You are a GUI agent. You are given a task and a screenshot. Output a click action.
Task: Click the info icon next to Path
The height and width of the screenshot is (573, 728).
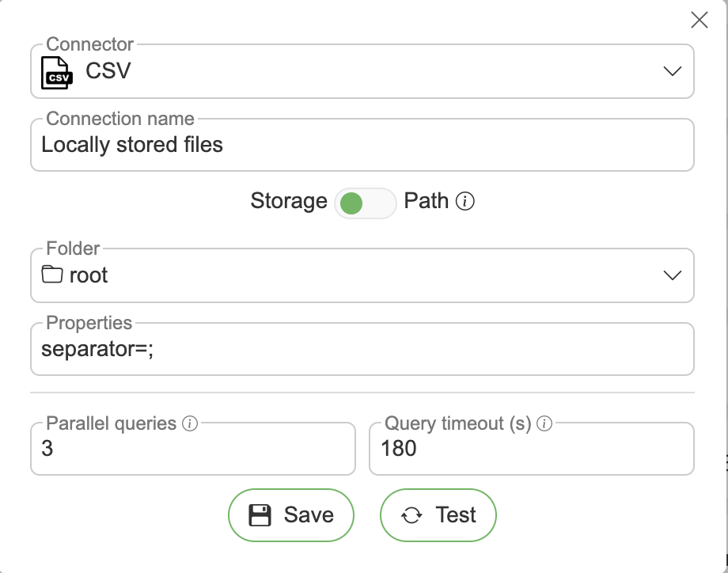(x=466, y=202)
